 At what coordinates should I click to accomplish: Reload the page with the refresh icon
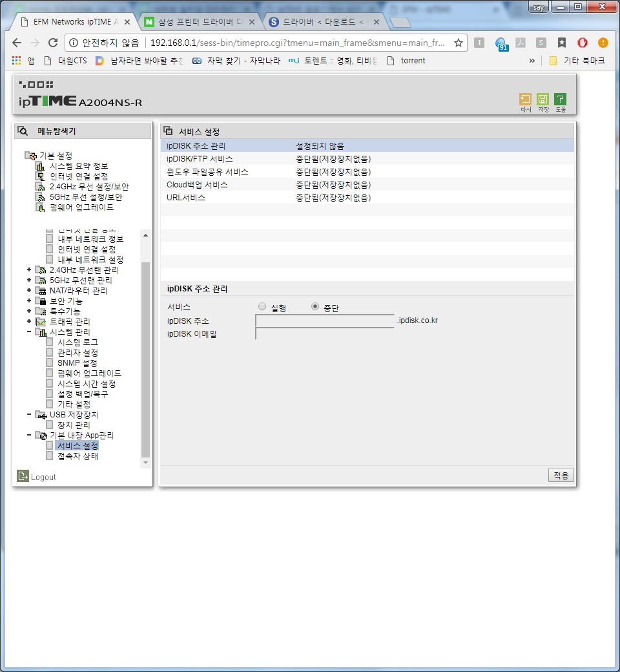[x=53, y=43]
